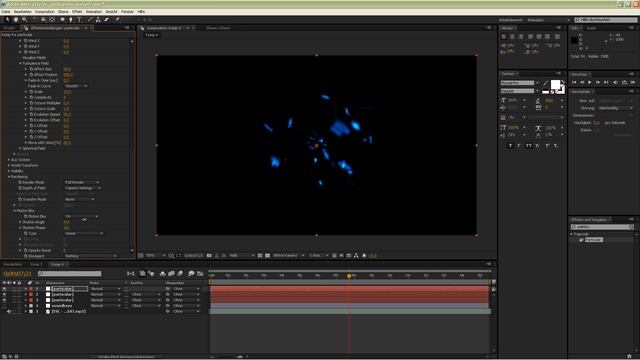Select the Clone Stamp tool

coord(98,19)
